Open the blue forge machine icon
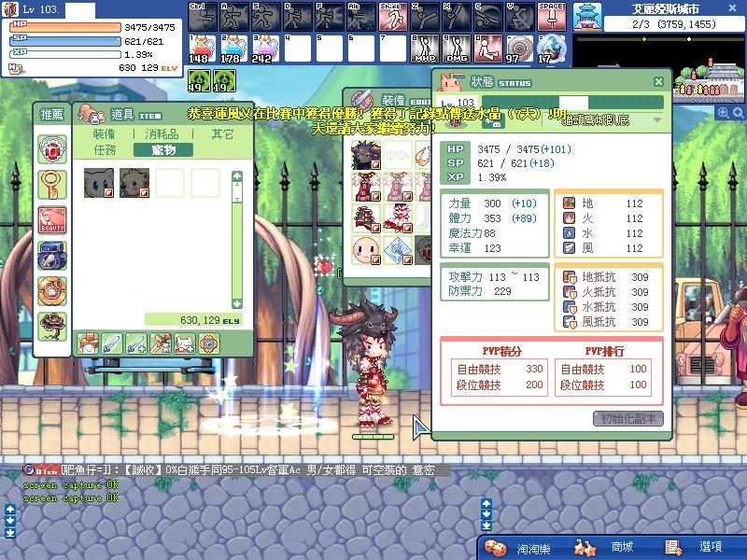This screenshot has width=747, height=560. [52, 256]
